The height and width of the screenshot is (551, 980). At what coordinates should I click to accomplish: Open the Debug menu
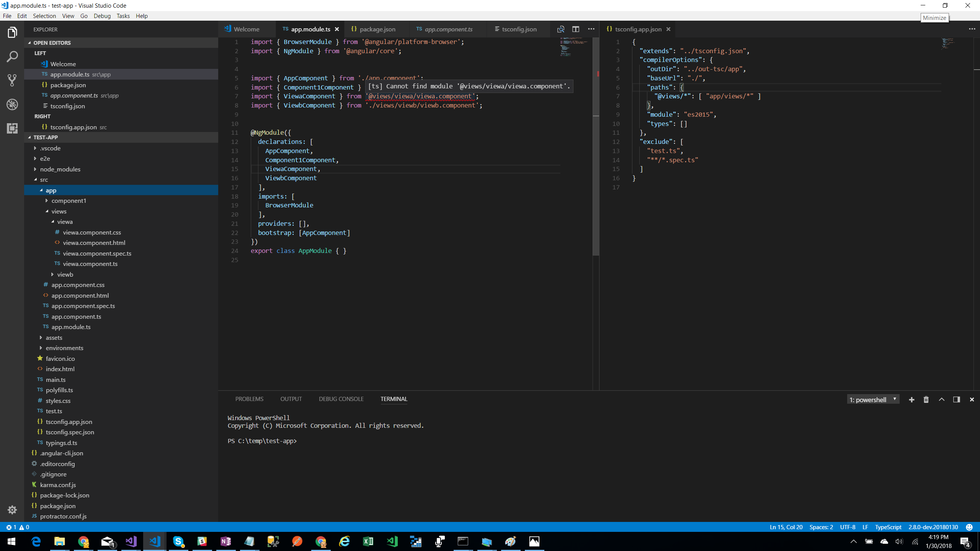[x=102, y=16]
